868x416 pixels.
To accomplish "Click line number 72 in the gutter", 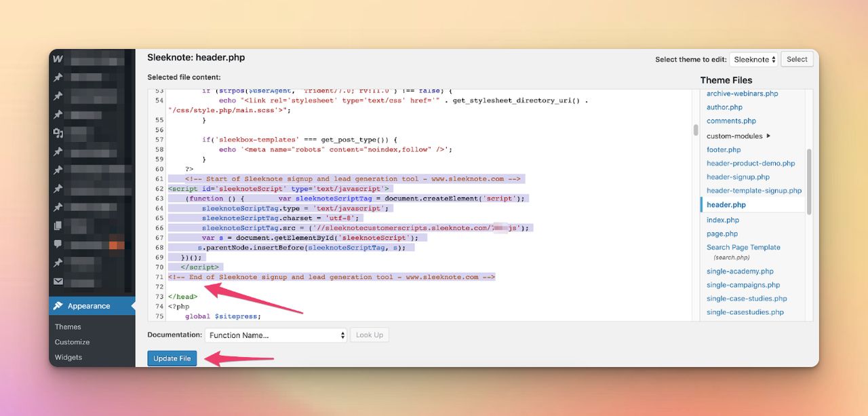I will tap(159, 287).
